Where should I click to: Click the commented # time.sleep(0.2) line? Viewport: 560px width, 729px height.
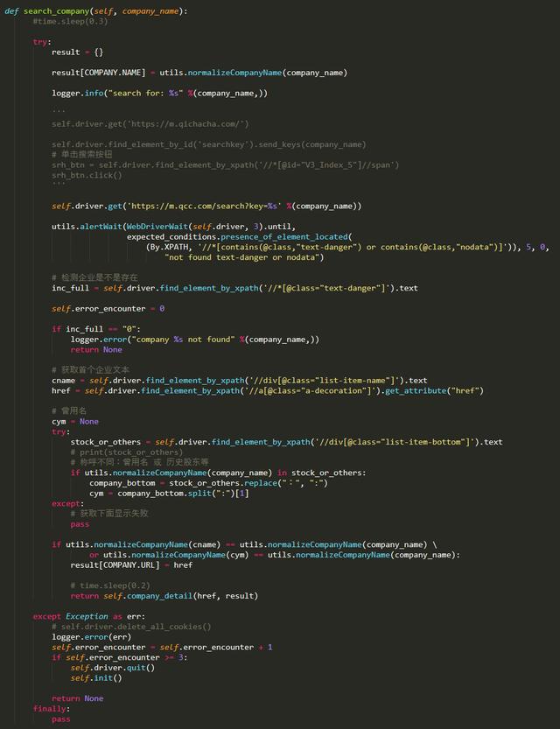pyautogui.click(x=110, y=585)
